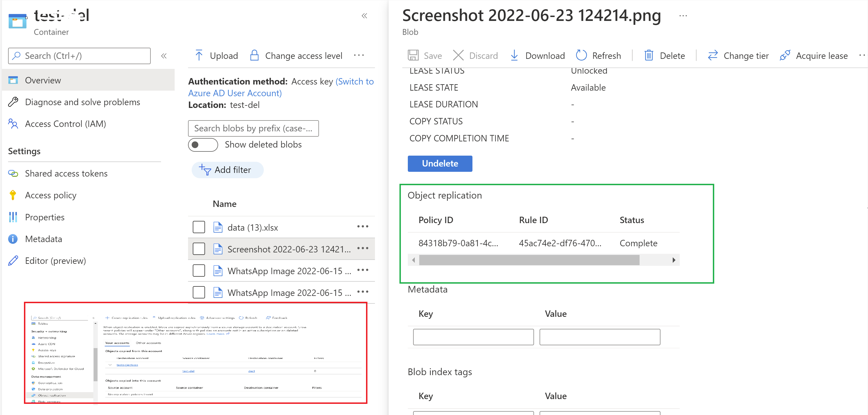
Task: Open the container toolbar more options ellipsis
Action: click(x=359, y=55)
